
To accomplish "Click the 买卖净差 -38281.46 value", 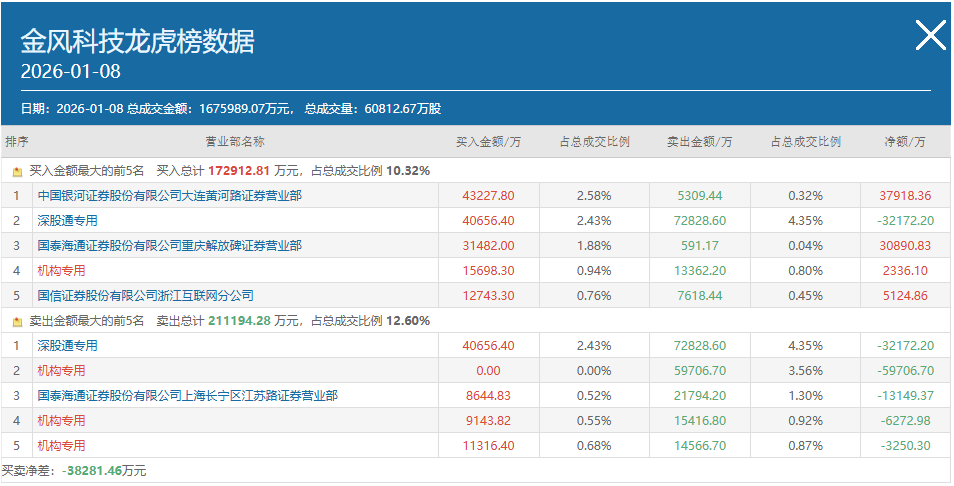I will point(92,470).
